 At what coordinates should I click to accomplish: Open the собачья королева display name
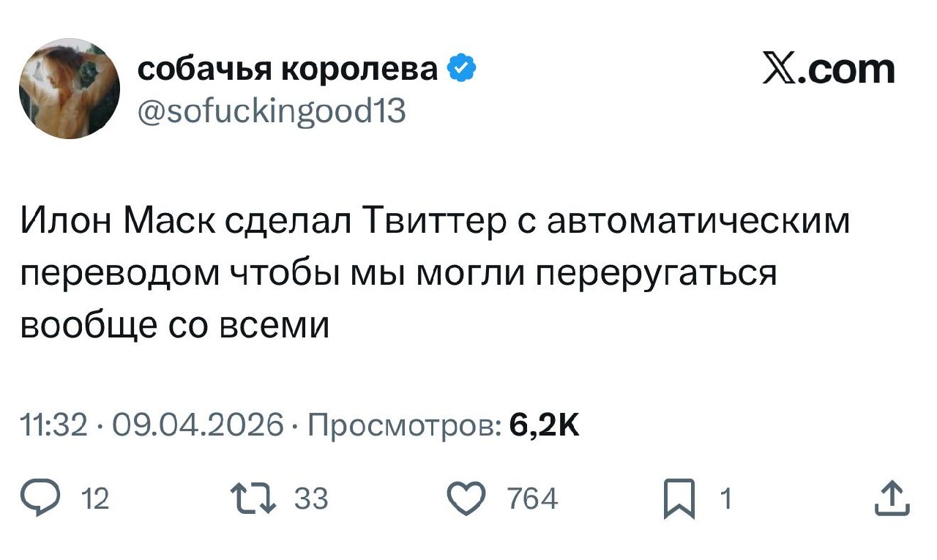(288, 69)
